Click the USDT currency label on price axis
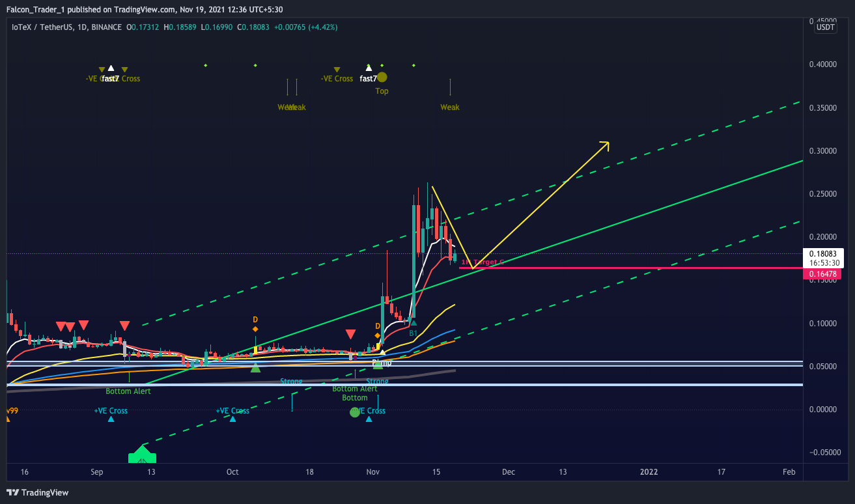 click(x=826, y=27)
